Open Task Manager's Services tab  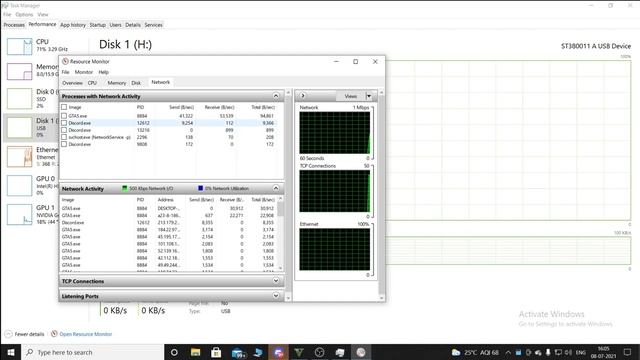(x=153, y=25)
